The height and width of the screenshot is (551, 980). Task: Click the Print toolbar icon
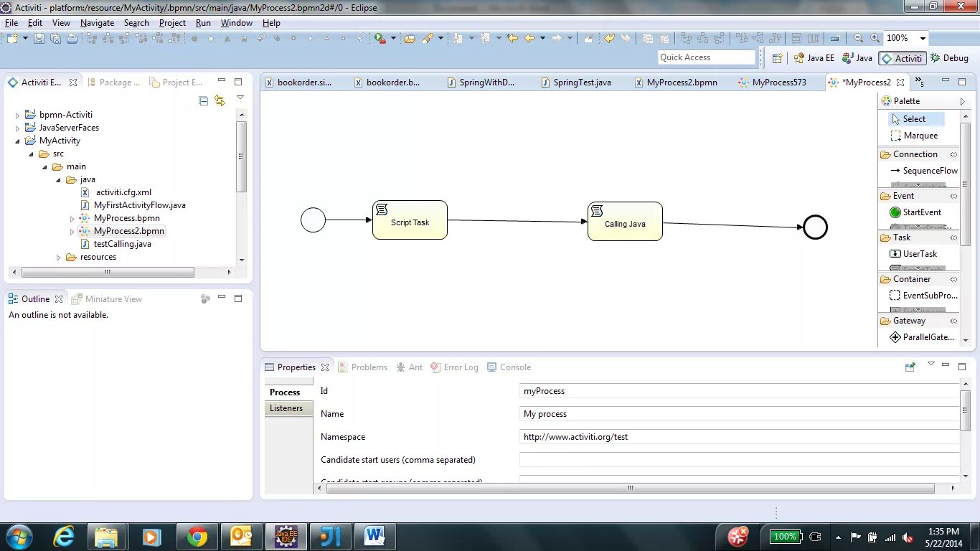pyautogui.click(x=72, y=38)
